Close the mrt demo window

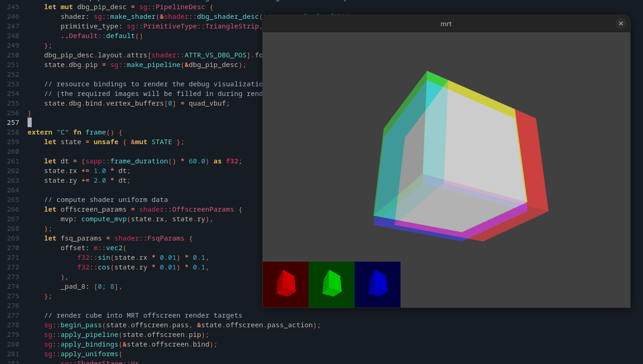click(x=621, y=23)
